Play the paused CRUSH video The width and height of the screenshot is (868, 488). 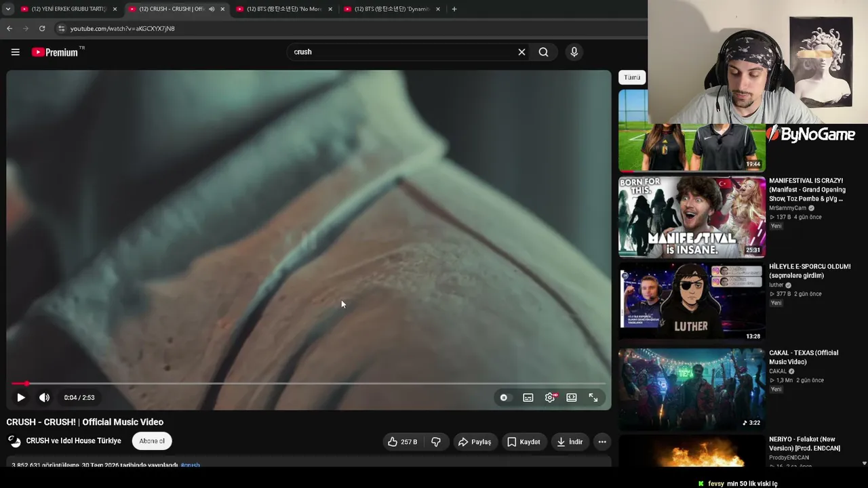coord(21,398)
